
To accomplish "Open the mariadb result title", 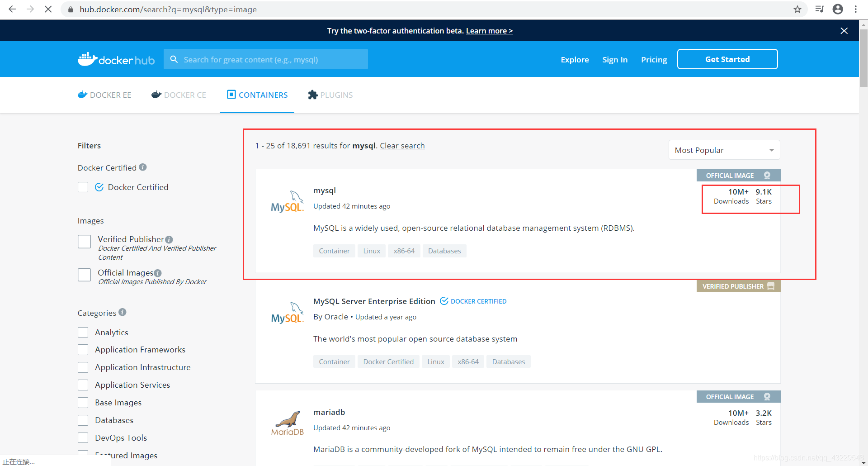I will (329, 412).
